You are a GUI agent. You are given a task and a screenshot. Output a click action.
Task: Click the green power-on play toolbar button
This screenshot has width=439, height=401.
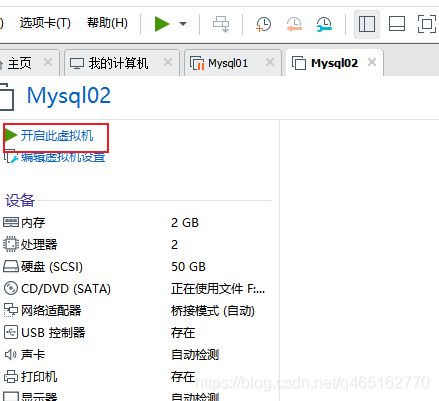coord(162,24)
